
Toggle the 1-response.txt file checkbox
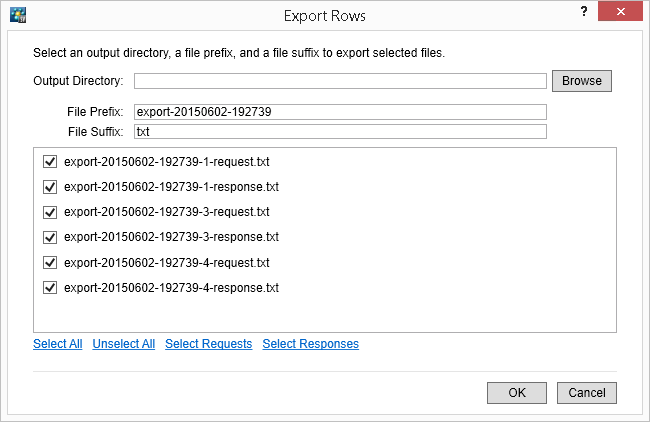pyautogui.click(x=50, y=187)
